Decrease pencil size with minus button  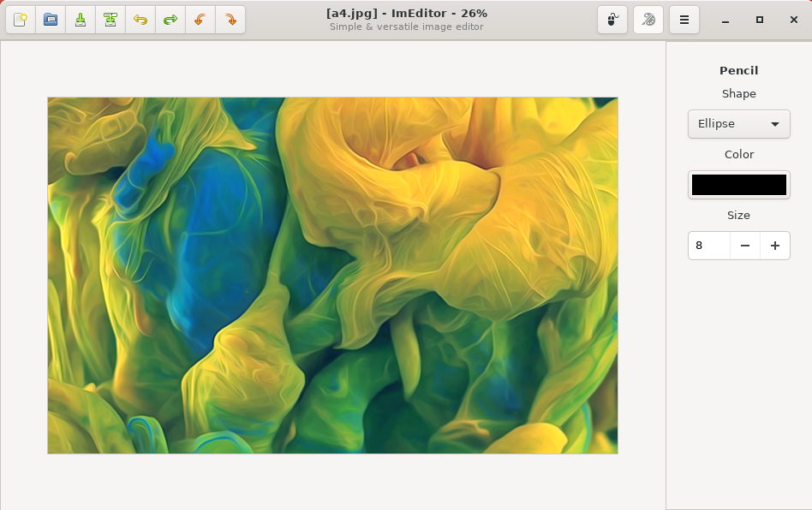coord(745,246)
